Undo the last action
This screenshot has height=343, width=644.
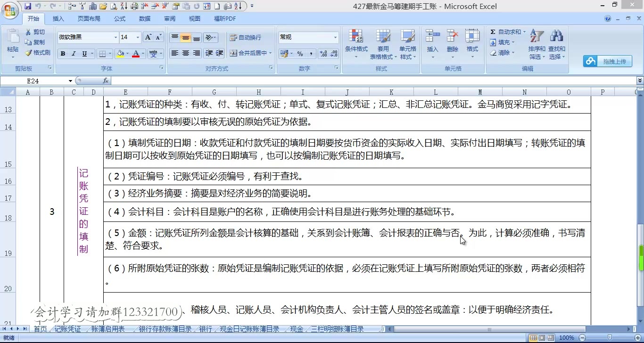pos(38,6)
